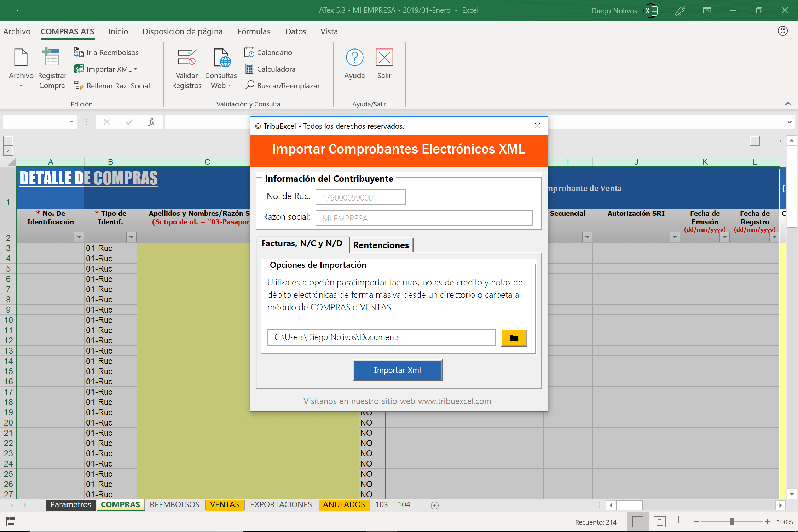Open filter dropdown for Fecha de Registro
This screenshot has height=532, width=798.
(x=774, y=237)
